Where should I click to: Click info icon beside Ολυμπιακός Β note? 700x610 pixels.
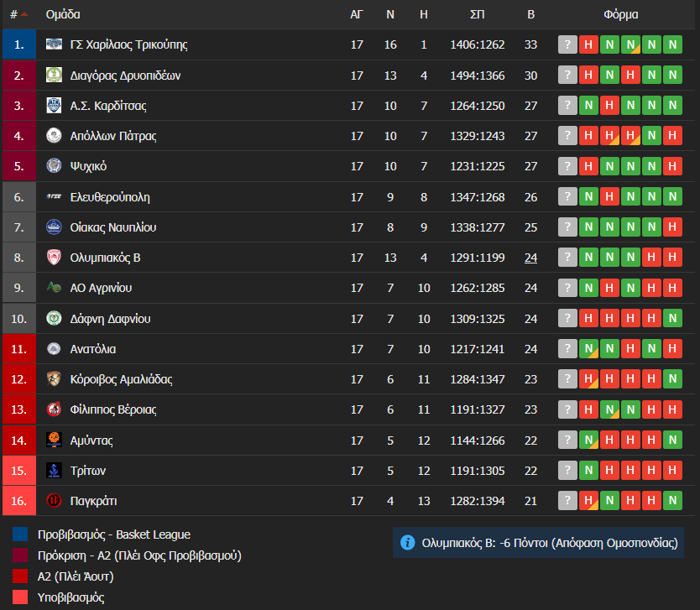pos(408,543)
